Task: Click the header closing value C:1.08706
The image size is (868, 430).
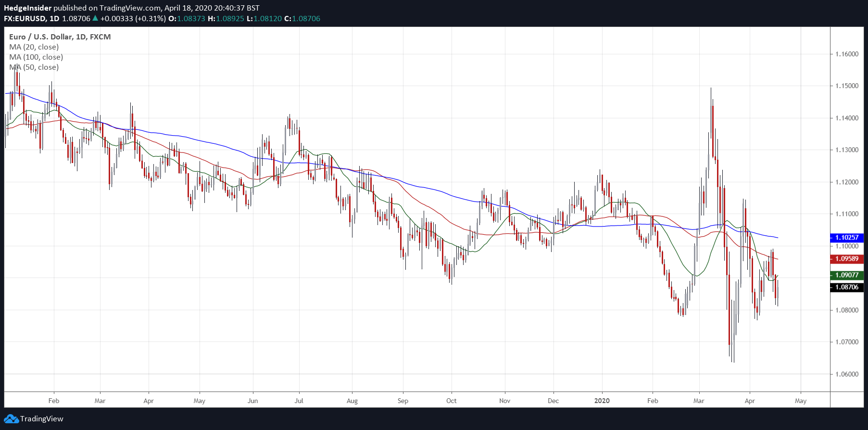Action: click(302, 19)
